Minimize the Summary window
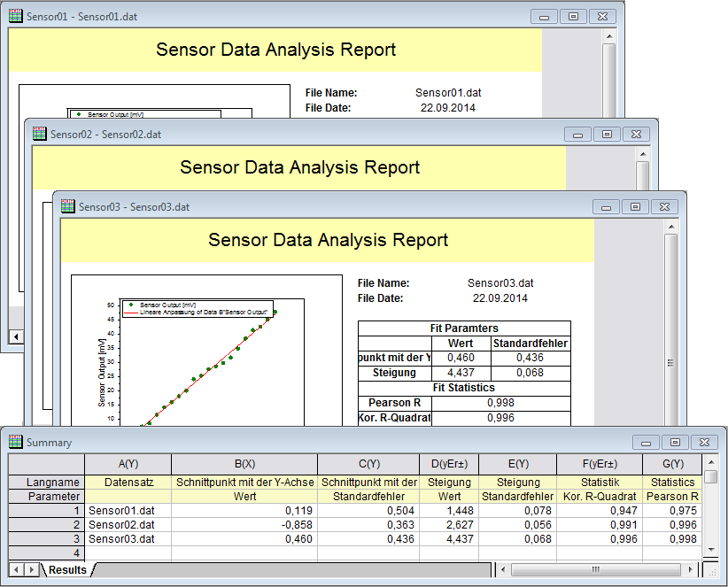This screenshot has height=587, width=728. tap(646, 442)
